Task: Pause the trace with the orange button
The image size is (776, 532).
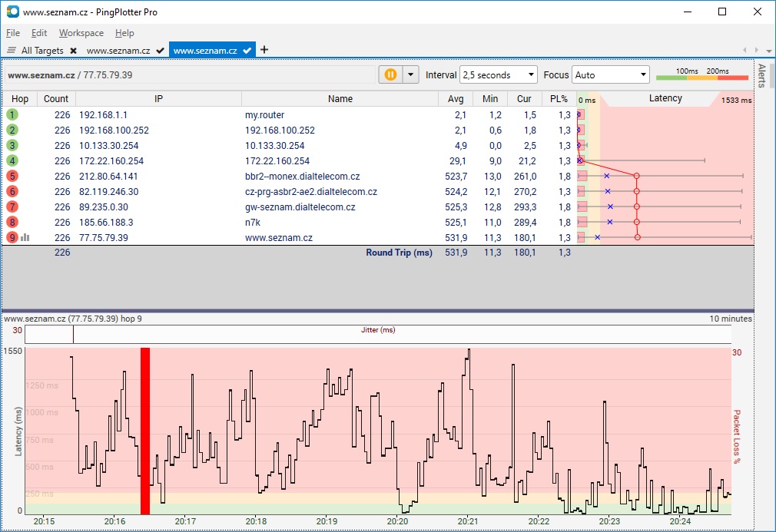Action: [390, 74]
